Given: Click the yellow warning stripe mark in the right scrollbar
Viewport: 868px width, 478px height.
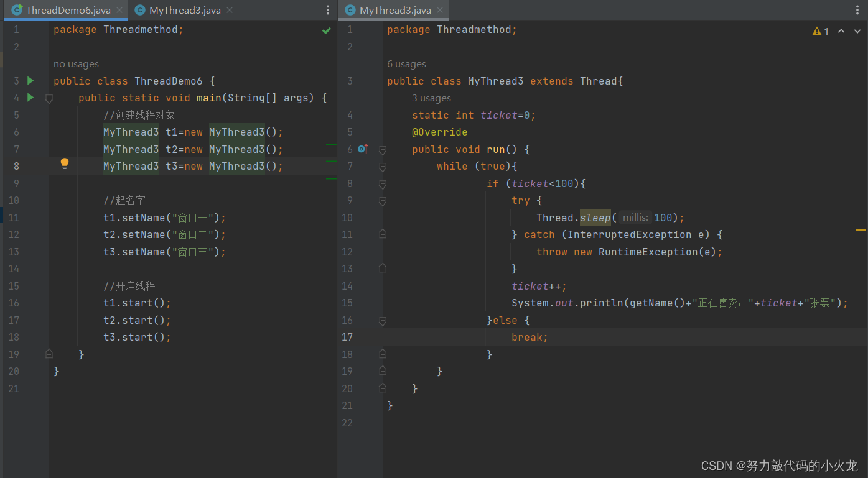Looking at the screenshot, I should point(861,230).
